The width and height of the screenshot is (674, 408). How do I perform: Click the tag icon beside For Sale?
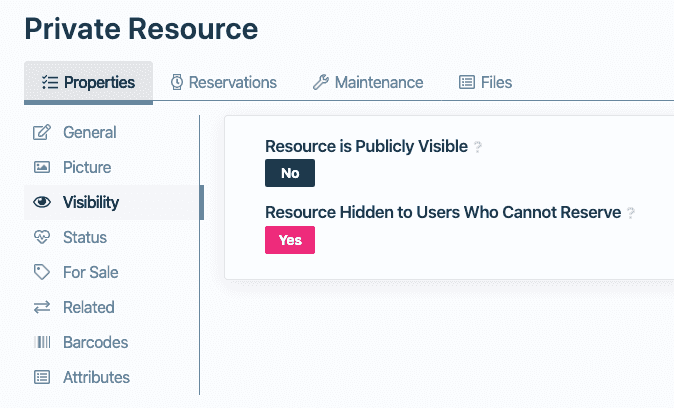(42, 272)
